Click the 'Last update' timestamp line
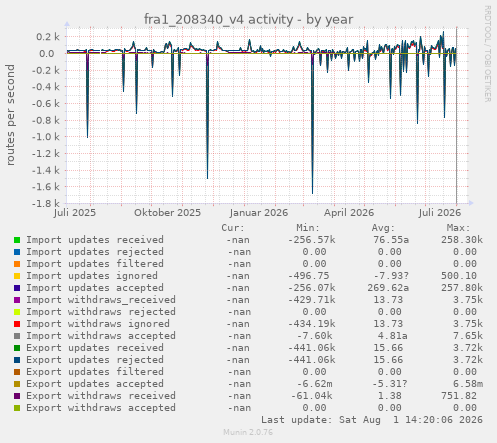 coord(372,420)
